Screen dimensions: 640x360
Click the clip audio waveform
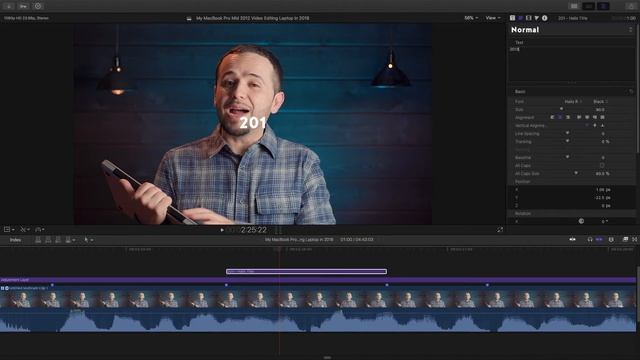tap(318, 320)
